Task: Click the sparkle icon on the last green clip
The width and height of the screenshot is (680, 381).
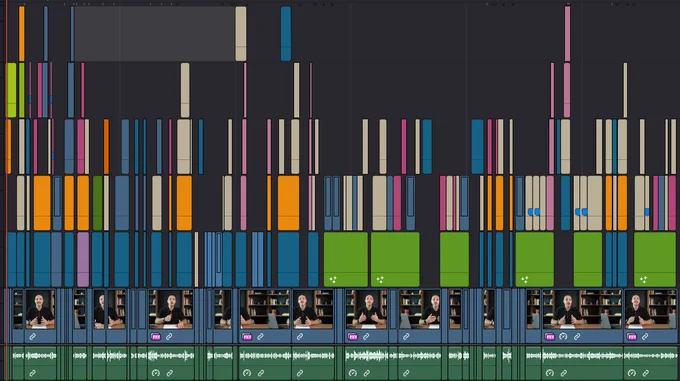Action: (644, 280)
